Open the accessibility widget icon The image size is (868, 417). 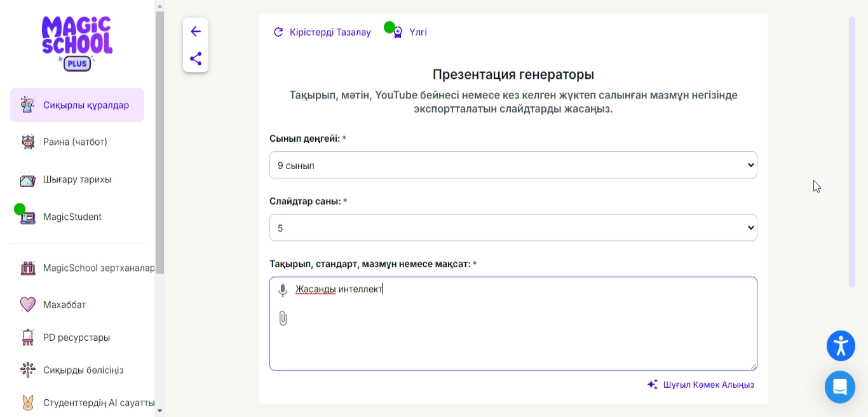(x=841, y=346)
